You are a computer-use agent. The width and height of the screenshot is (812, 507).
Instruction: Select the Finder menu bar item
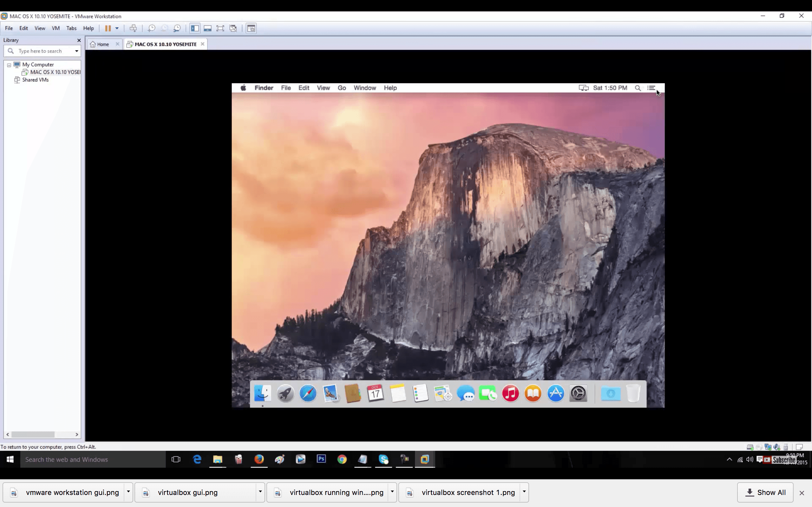pos(263,87)
